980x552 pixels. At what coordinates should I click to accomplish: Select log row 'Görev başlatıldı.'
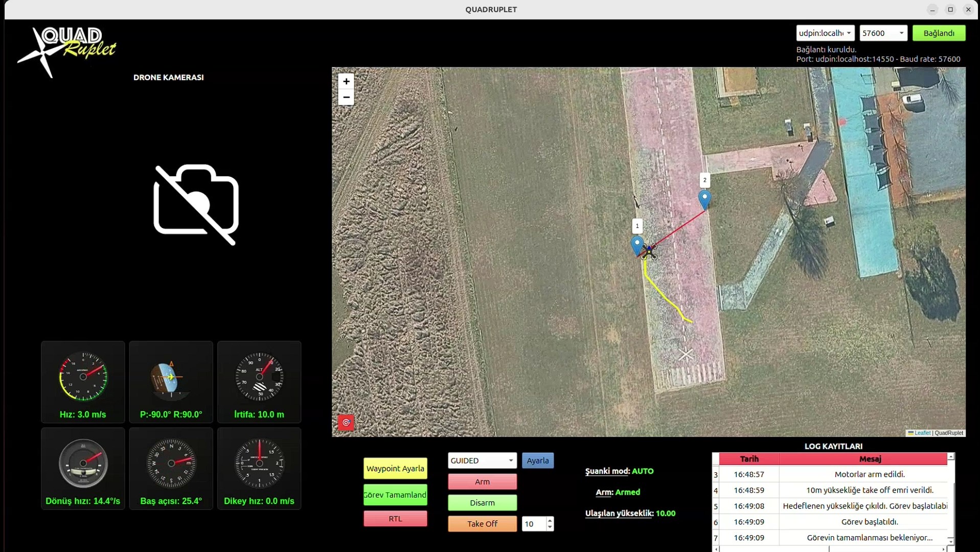coord(830,522)
